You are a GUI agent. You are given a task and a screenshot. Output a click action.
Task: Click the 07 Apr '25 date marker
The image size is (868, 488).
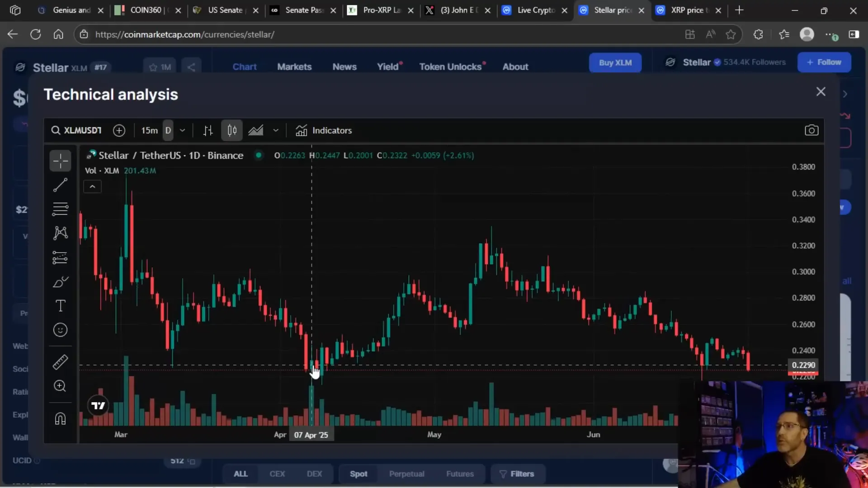coord(311,435)
